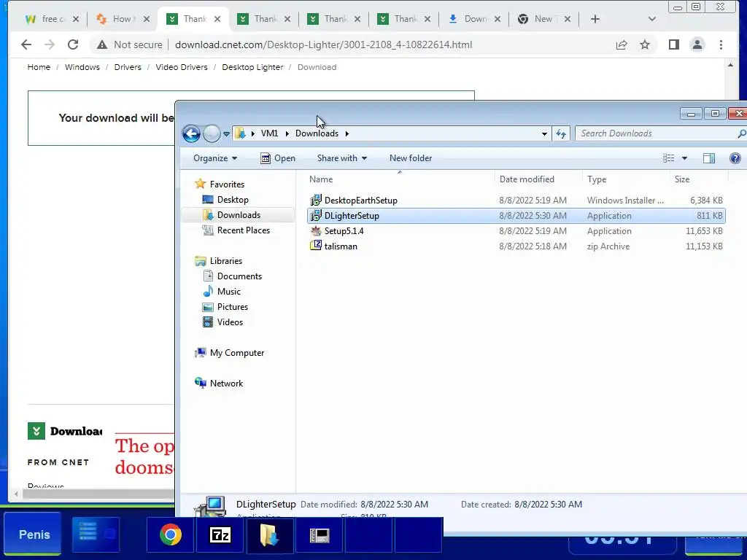
Task: Bookmark this page with the star icon
Action: click(x=645, y=44)
